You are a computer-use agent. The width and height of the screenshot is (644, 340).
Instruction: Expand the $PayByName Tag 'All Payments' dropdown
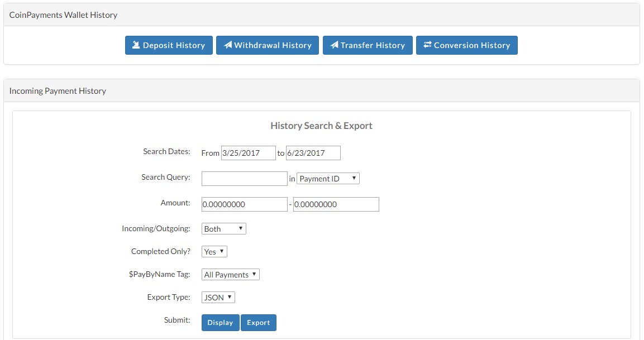tap(230, 275)
